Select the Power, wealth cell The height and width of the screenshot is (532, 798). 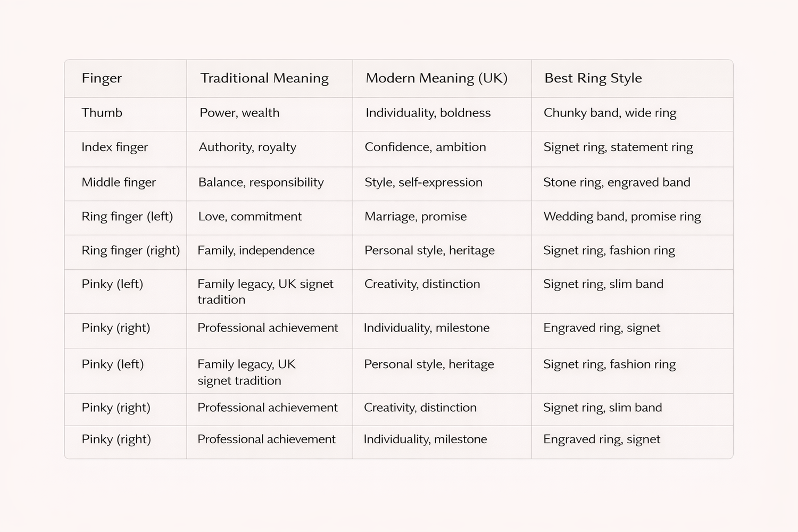[239, 113]
